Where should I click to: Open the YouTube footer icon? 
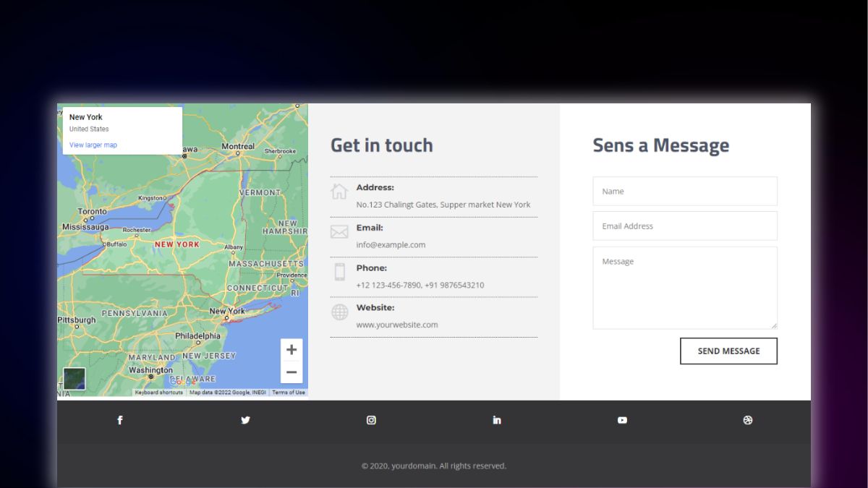point(622,420)
